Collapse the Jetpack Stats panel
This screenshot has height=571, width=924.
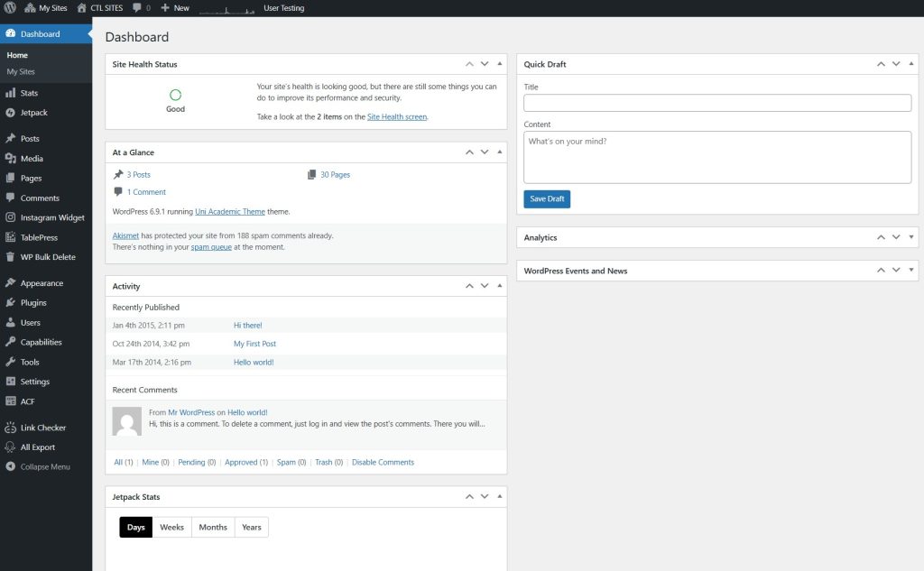point(500,496)
